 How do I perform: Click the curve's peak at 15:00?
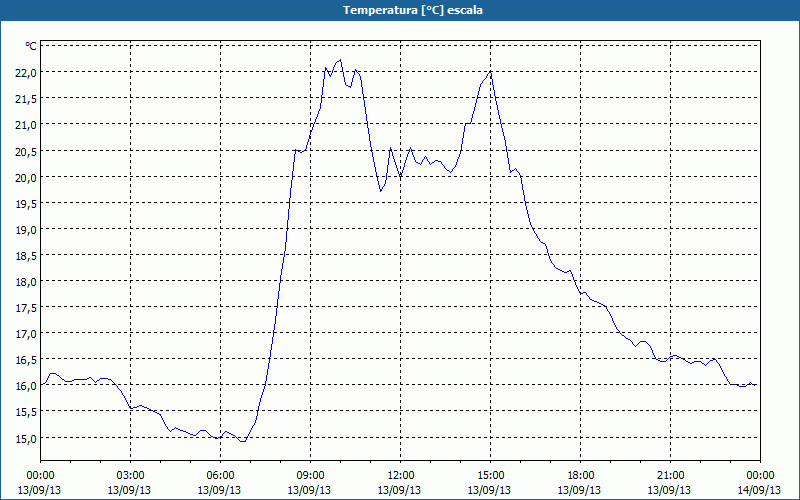(490, 71)
